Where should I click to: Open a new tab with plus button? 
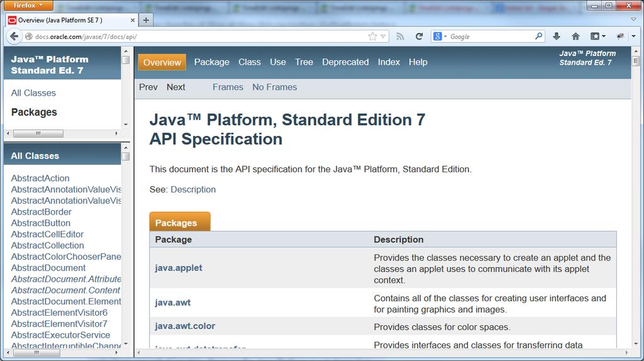(146, 19)
